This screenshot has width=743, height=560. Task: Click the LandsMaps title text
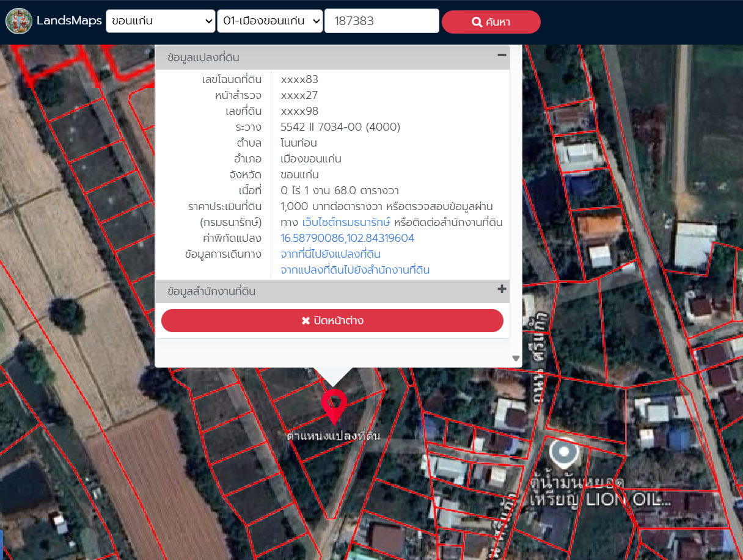pyautogui.click(x=69, y=21)
